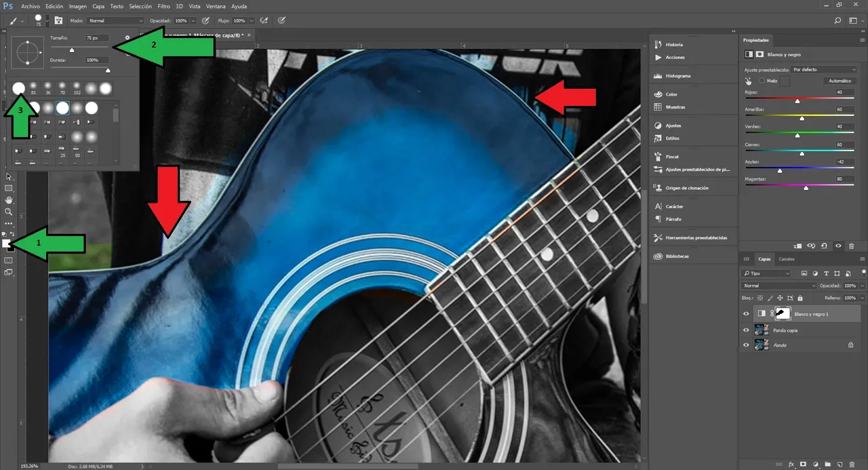
Task: Create new adjustment layer icon in Capas
Action: click(x=815, y=465)
